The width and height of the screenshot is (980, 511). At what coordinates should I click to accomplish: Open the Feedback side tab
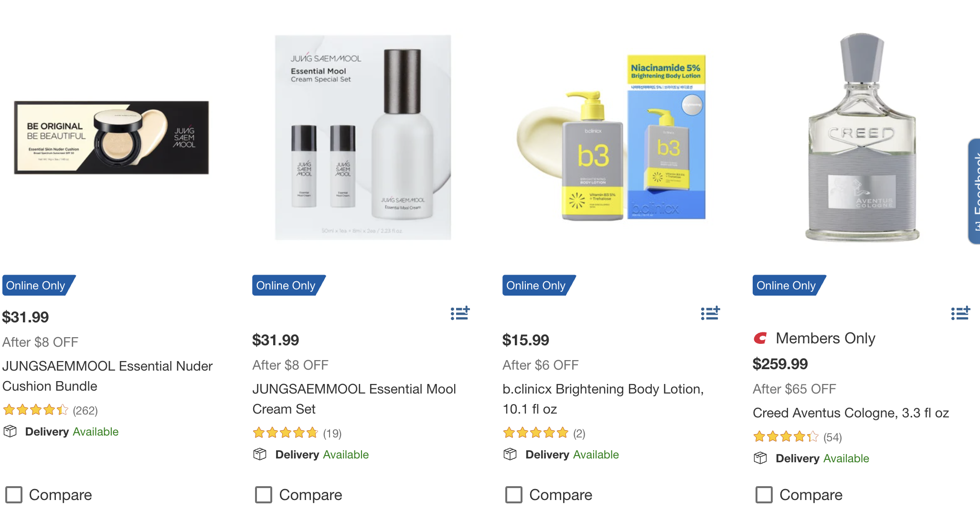(x=974, y=191)
